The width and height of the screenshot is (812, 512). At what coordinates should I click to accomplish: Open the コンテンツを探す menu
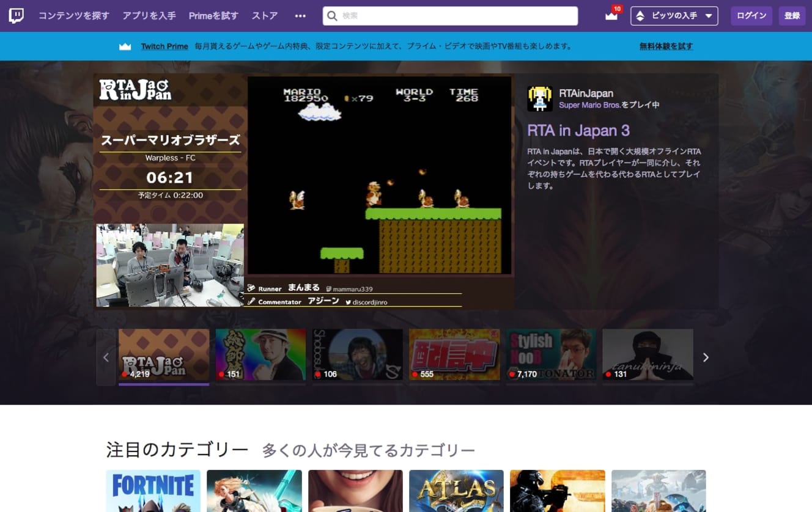(74, 16)
